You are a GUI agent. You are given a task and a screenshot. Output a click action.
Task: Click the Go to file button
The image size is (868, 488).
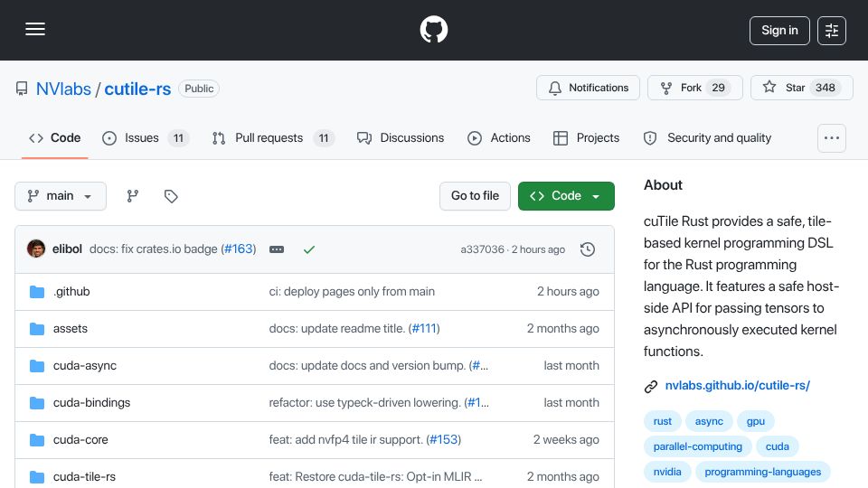(475, 196)
